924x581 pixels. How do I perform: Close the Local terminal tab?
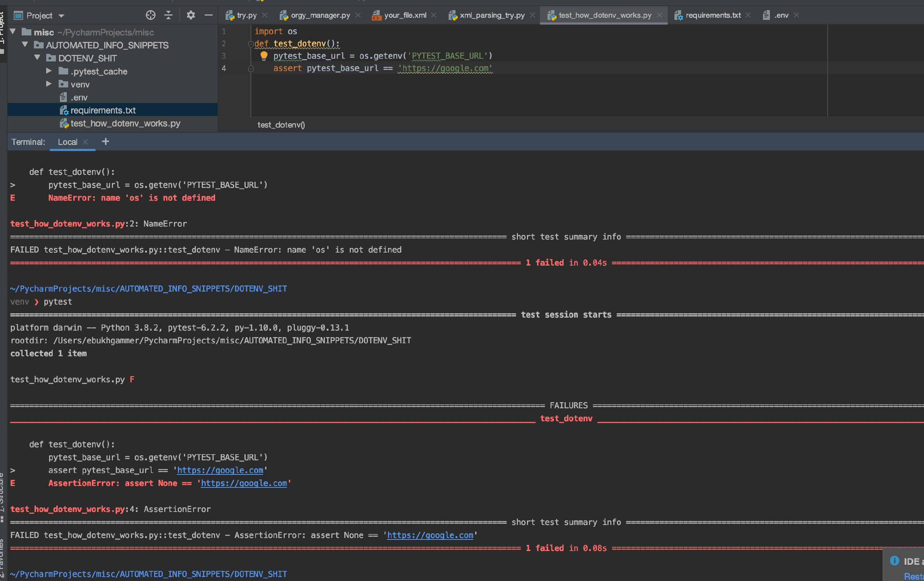click(86, 142)
